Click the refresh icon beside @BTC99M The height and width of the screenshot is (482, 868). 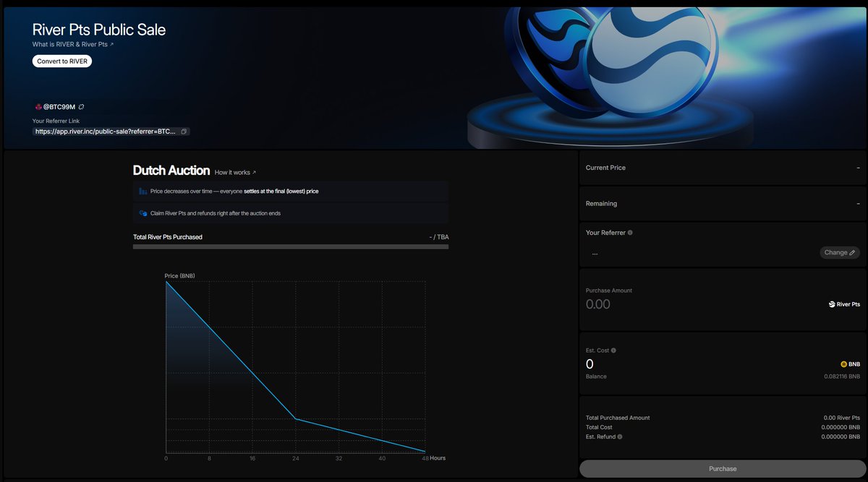pos(82,107)
